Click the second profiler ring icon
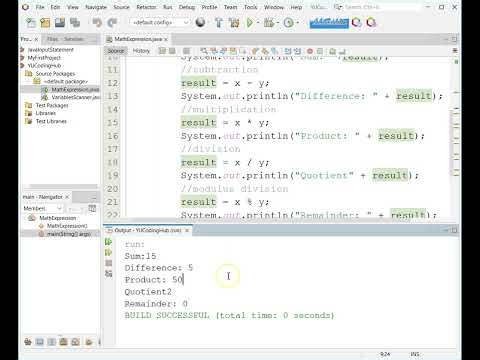This screenshot has width=480, height=360. 371,22
